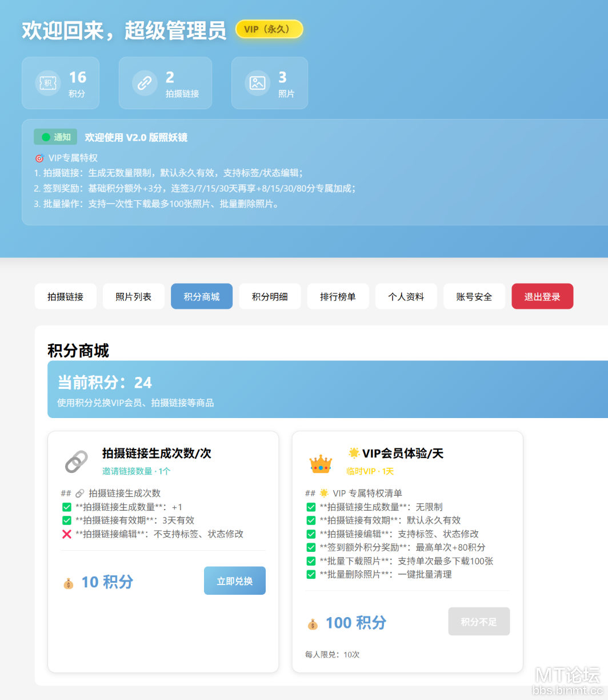608x700 pixels.
Task: Open the 排行榜单 tab
Action: click(x=338, y=297)
